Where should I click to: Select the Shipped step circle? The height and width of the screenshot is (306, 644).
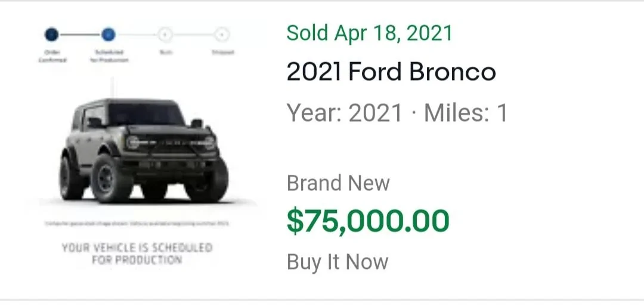click(222, 35)
